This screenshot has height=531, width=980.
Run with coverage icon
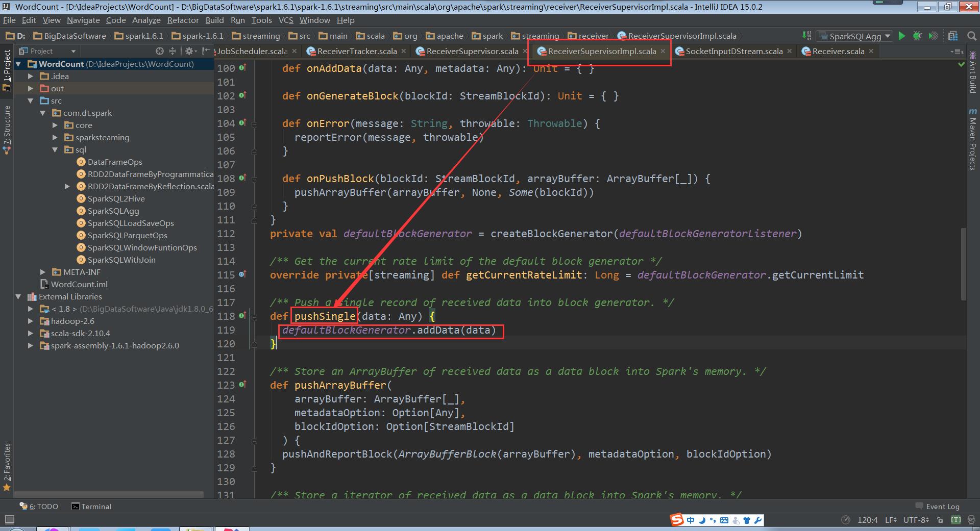pyautogui.click(x=933, y=36)
